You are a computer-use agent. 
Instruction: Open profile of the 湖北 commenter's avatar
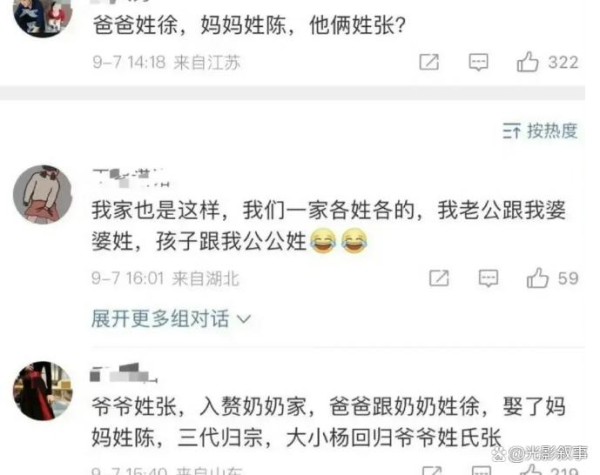(42, 194)
